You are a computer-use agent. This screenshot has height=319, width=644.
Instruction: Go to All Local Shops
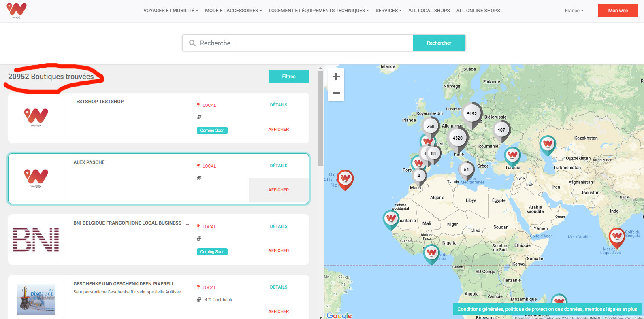(x=429, y=11)
